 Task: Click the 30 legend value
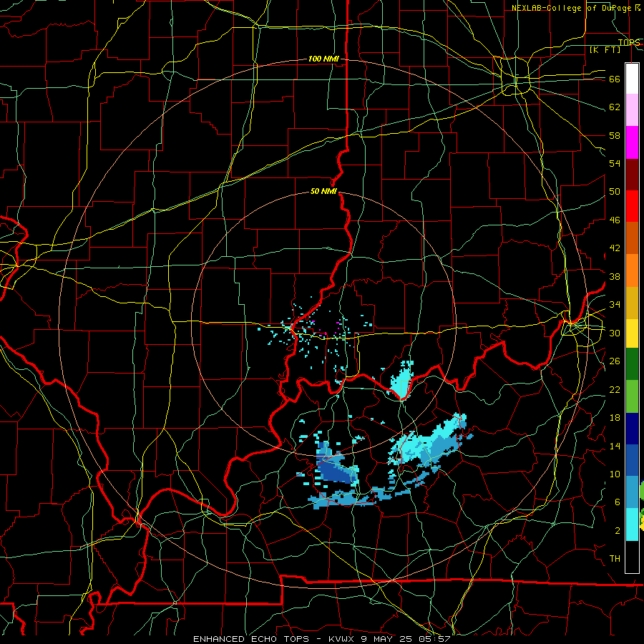point(615,333)
